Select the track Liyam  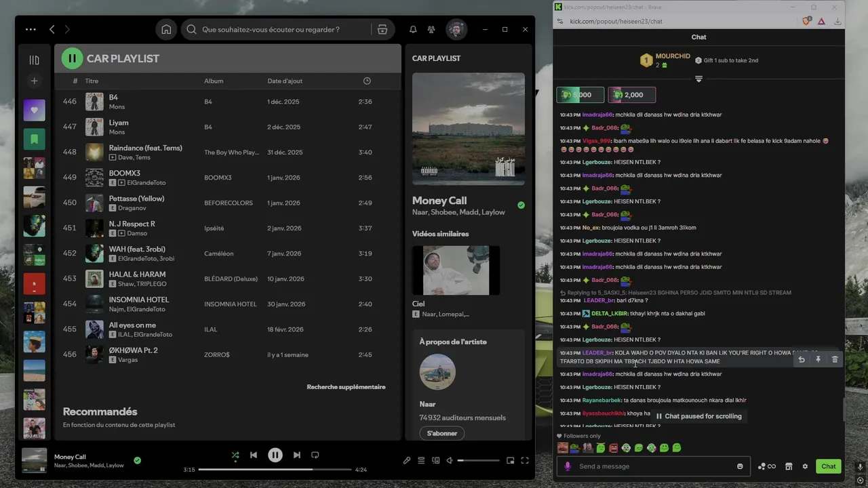click(x=228, y=127)
